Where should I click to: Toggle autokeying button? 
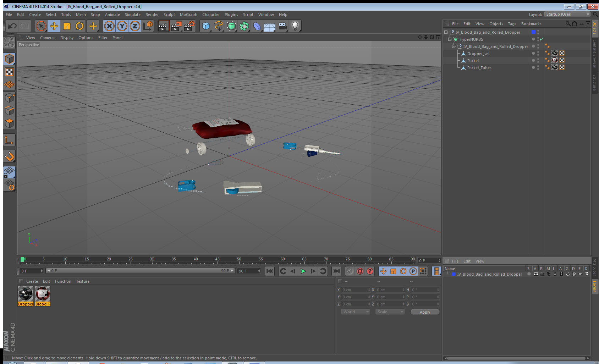point(360,271)
